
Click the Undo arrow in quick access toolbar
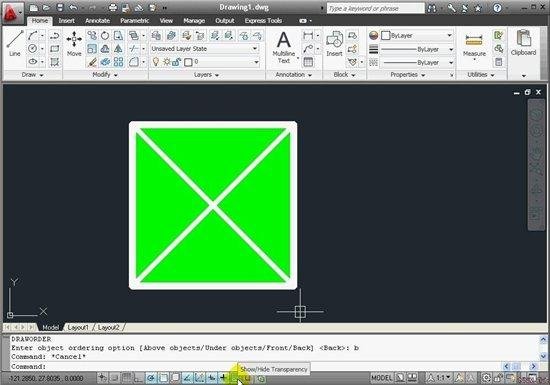(73, 8)
